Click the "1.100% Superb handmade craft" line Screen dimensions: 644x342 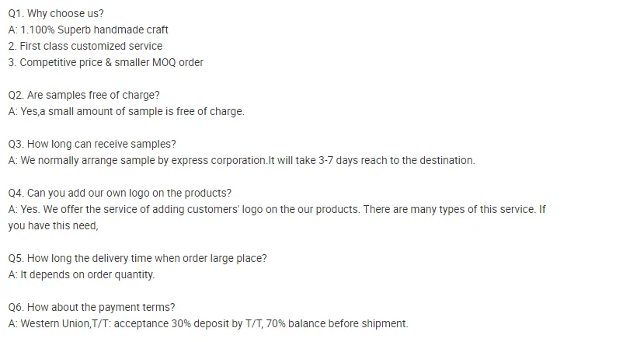click(x=95, y=30)
